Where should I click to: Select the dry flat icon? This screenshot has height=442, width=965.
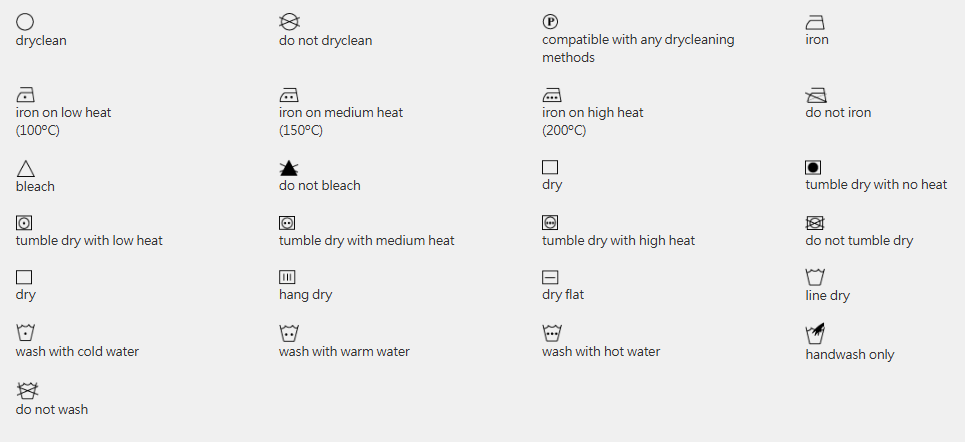pos(550,277)
